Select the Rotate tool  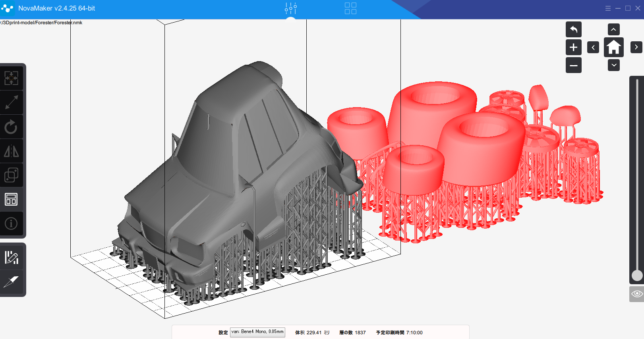11,127
